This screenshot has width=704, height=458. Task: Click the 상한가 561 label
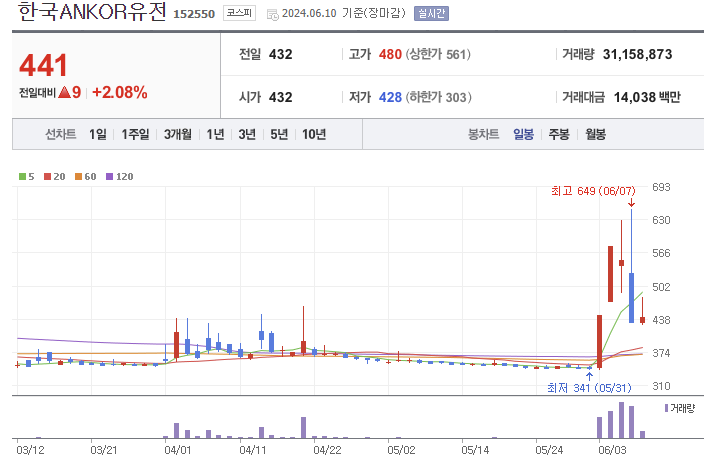[438, 54]
